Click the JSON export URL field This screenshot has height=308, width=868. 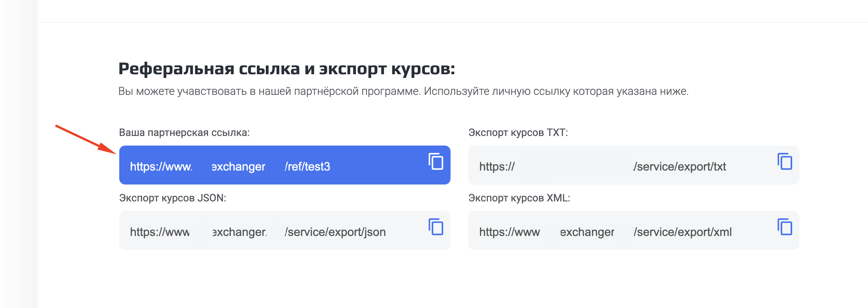point(258,231)
